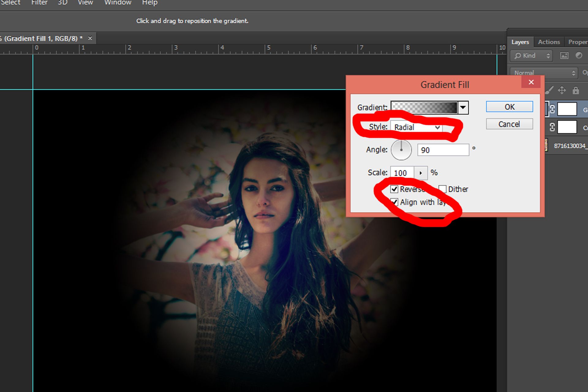This screenshot has width=588, height=392.
Task: Open the Gradient preset dropdown arrow
Action: pyautogui.click(x=463, y=107)
